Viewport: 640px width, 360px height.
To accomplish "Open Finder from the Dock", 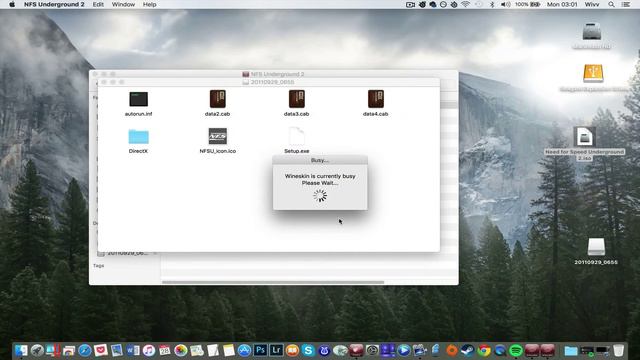I will tap(21, 350).
